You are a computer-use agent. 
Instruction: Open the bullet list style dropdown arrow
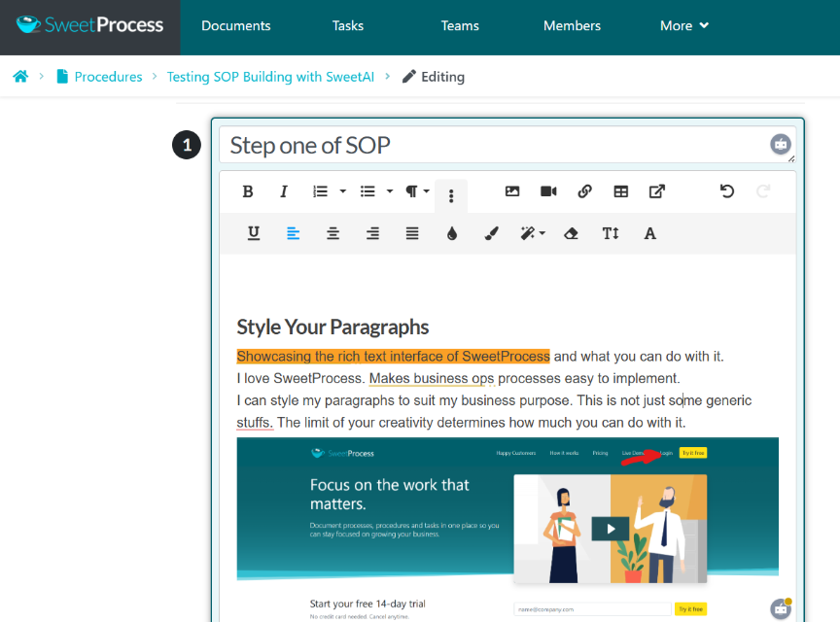(390, 191)
